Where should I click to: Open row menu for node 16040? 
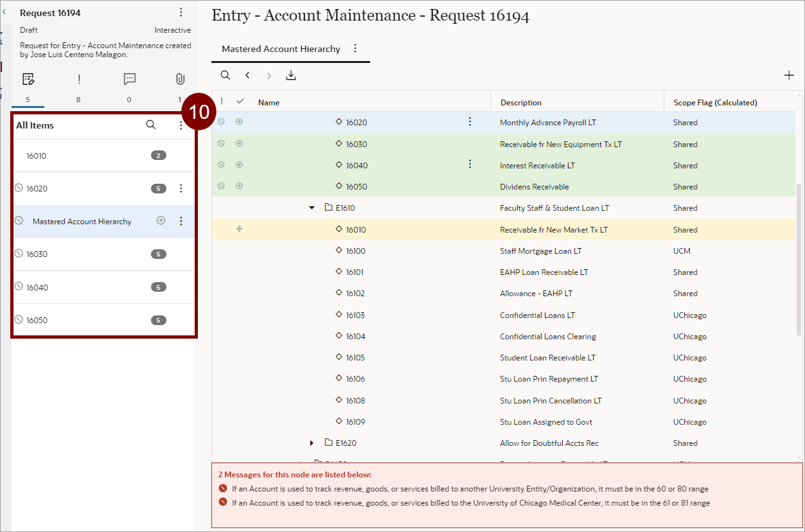coord(470,165)
